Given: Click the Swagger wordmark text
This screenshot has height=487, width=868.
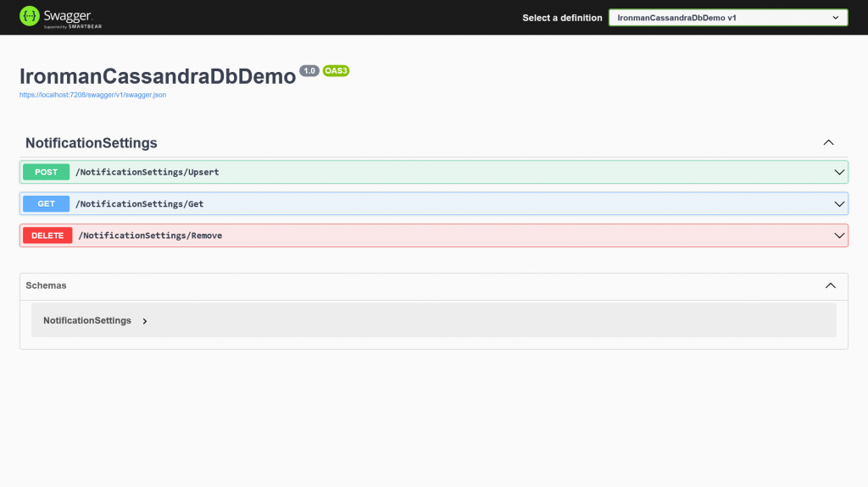Looking at the screenshot, I should 68,15.
